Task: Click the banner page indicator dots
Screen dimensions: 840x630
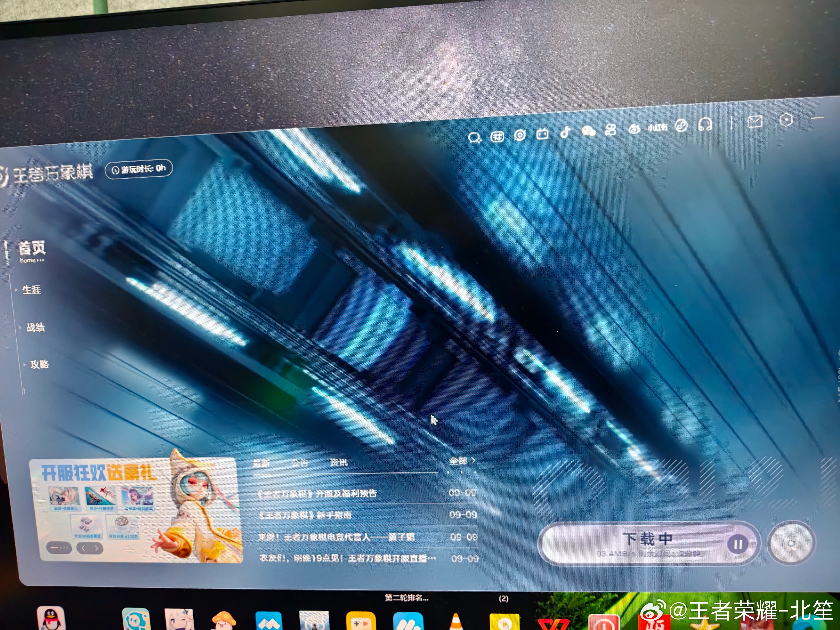Action: point(59,548)
